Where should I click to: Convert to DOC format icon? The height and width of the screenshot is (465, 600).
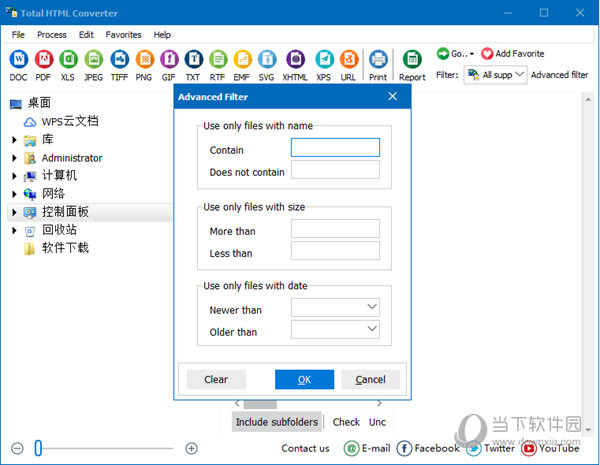18,59
